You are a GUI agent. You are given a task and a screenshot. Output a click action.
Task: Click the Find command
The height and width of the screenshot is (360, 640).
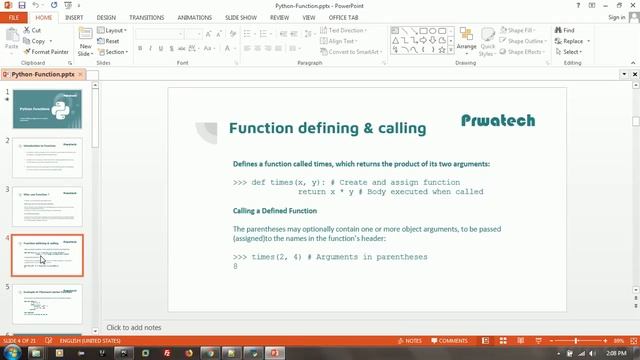click(564, 30)
